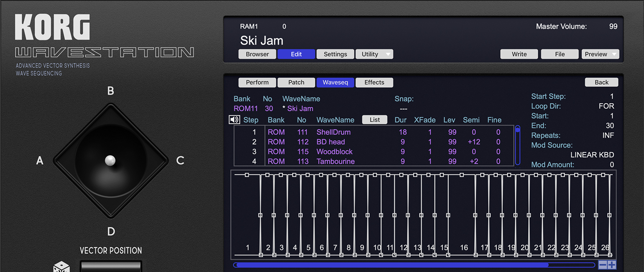Open the Effects tab
The width and height of the screenshot is (644, 272).
coord(374,82)
